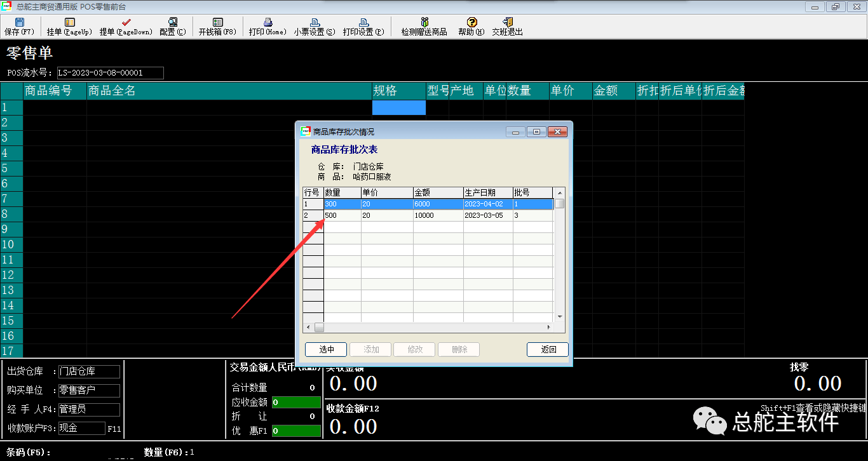This screenshot has height=461, width=868.
Task: Select batch row with quantity 300
Action: tap(428, 204)
